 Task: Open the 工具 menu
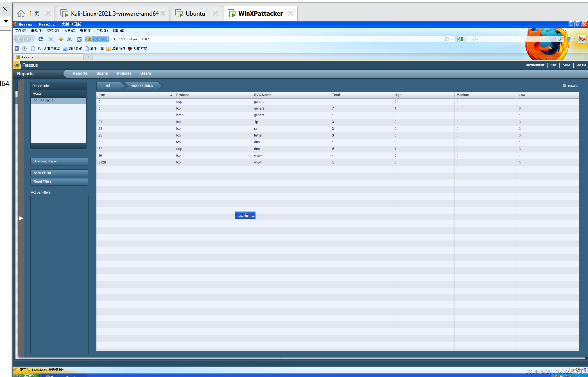click(102, 31)
